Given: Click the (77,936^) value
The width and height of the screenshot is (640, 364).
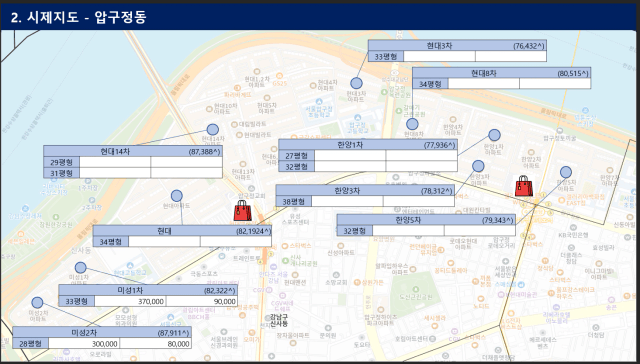Looking at the screenshot, I should click(x=440, y=145).
